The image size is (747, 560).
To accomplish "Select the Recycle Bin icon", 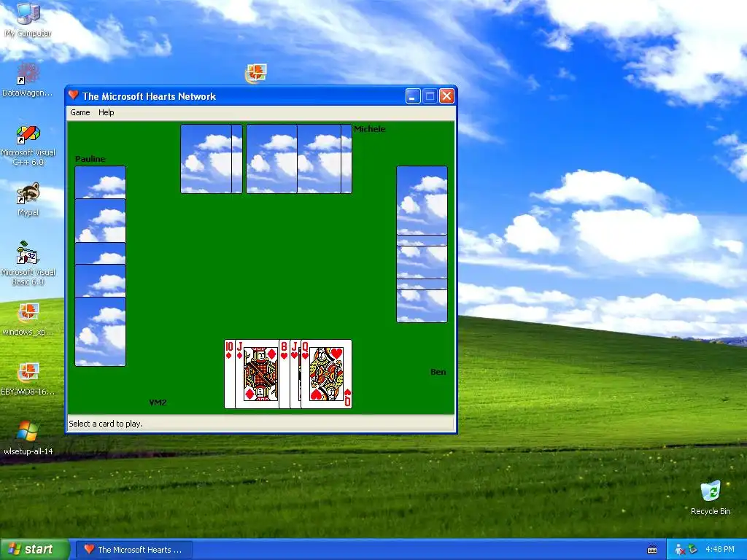I will (711, 498).
